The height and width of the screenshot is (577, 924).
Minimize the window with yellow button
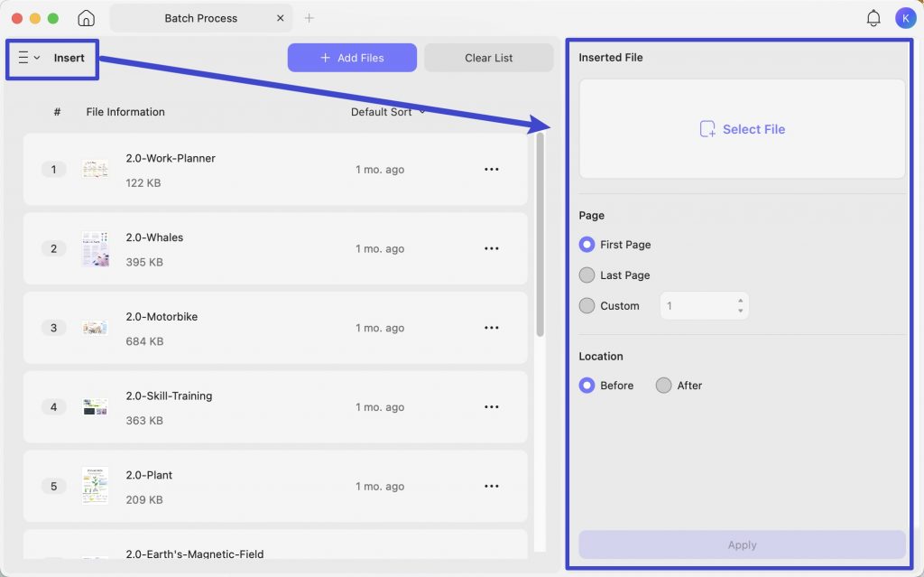[35, 18]
